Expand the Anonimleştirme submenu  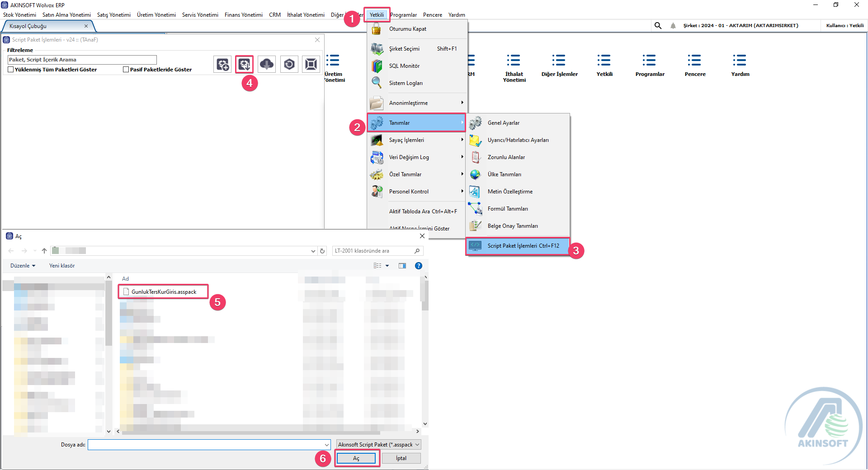pos(416,103)
